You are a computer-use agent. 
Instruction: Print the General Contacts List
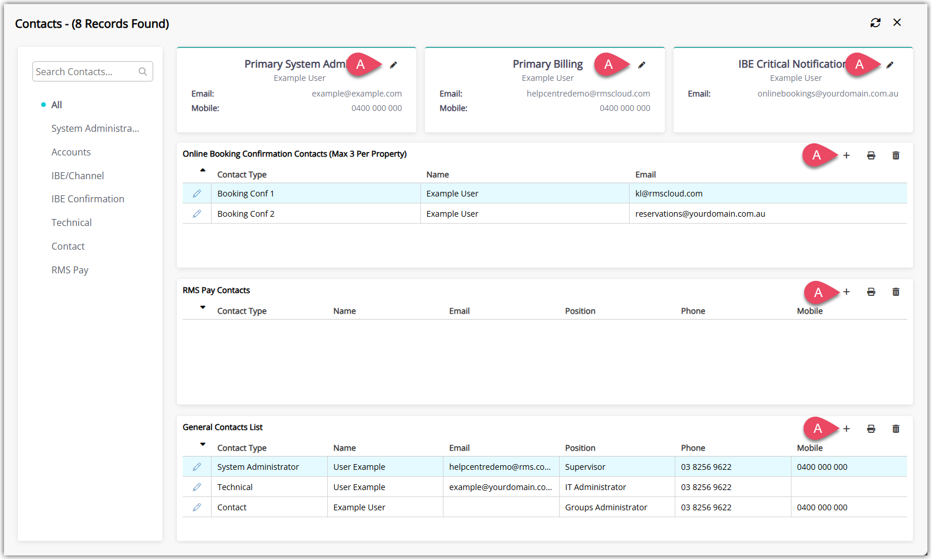coord(871,429)
